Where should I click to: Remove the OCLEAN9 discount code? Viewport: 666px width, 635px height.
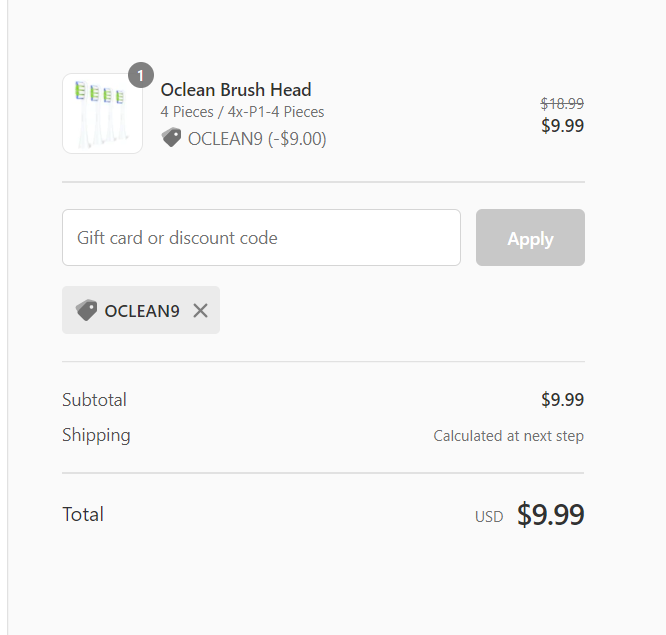(200, 311)
